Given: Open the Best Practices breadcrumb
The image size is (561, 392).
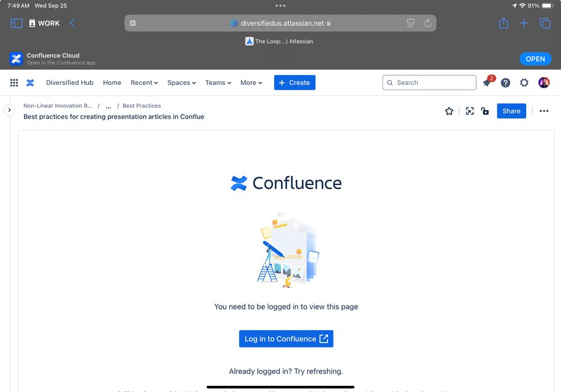Looking at the screenshot, I should pyautogui.click(x=142, y=106).
